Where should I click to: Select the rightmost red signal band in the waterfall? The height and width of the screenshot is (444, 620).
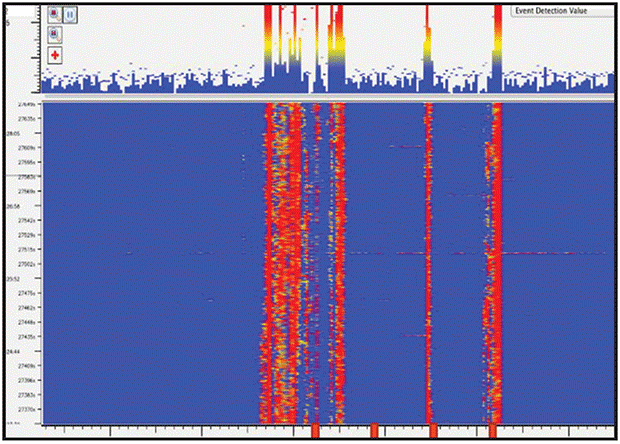[x=495, y=260]
